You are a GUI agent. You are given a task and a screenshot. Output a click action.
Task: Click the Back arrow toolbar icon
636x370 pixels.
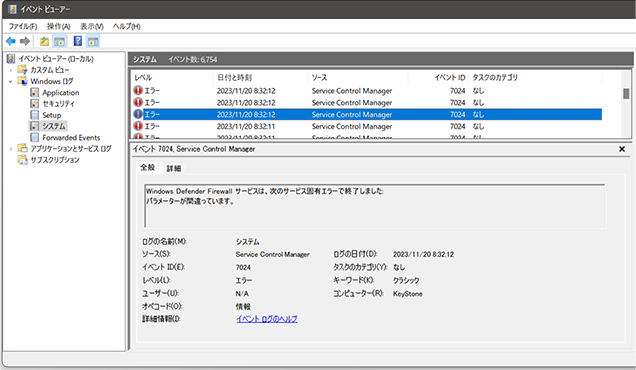[11, 41]
